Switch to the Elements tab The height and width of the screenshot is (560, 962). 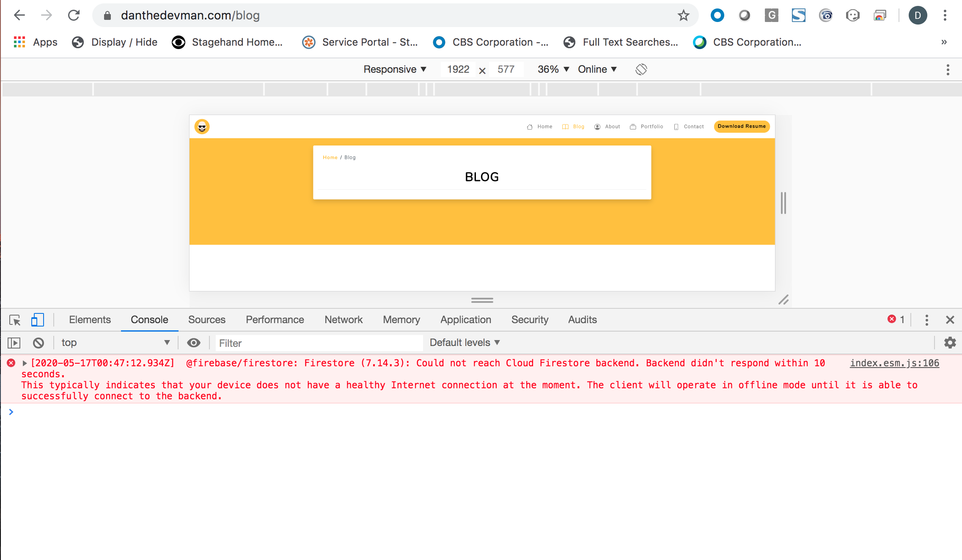(x=90, y=320)
